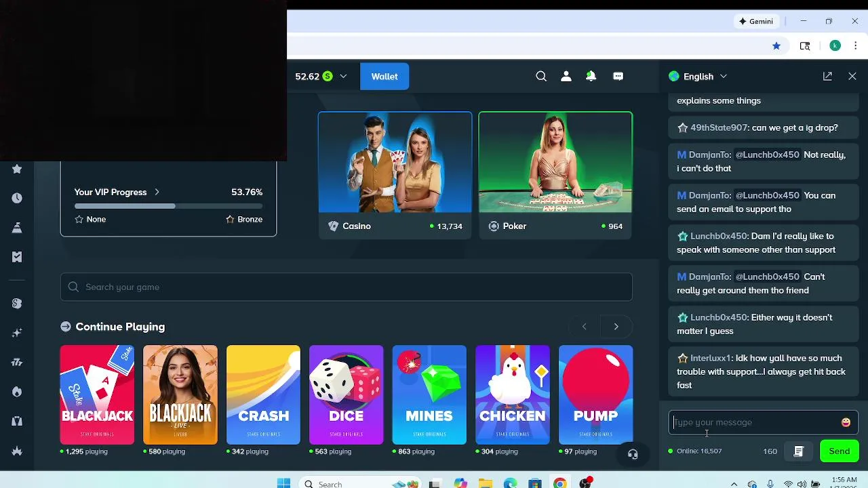
Task: Open Chrome extensions icon in the toolbar
Action: pyautogui.click(x=805, y=46)
